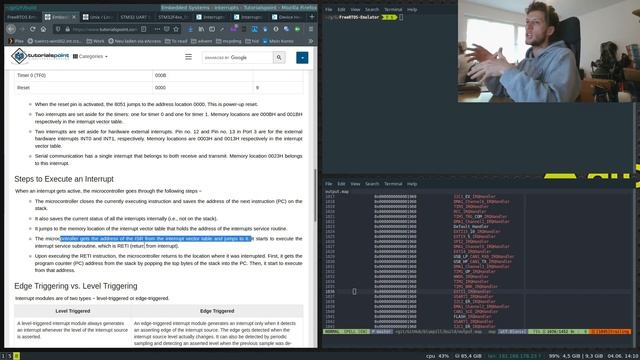Click the date and time in status bar
The height and width of the screenshot is (360, 640).
tap(622, 356)
